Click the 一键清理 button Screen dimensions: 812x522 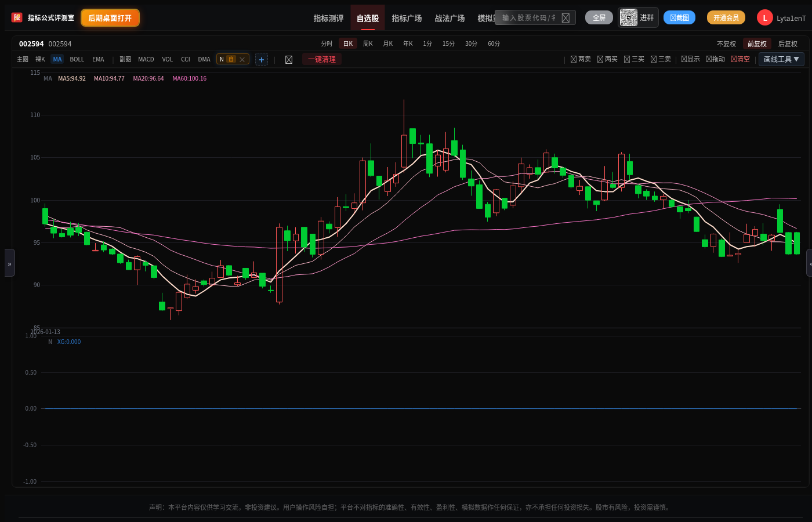(322, 59)
